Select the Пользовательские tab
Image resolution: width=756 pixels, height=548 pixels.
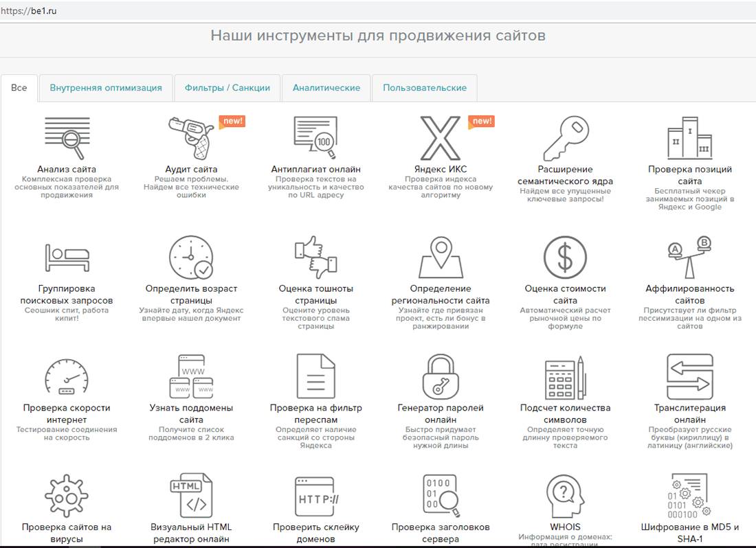[424, 88]
